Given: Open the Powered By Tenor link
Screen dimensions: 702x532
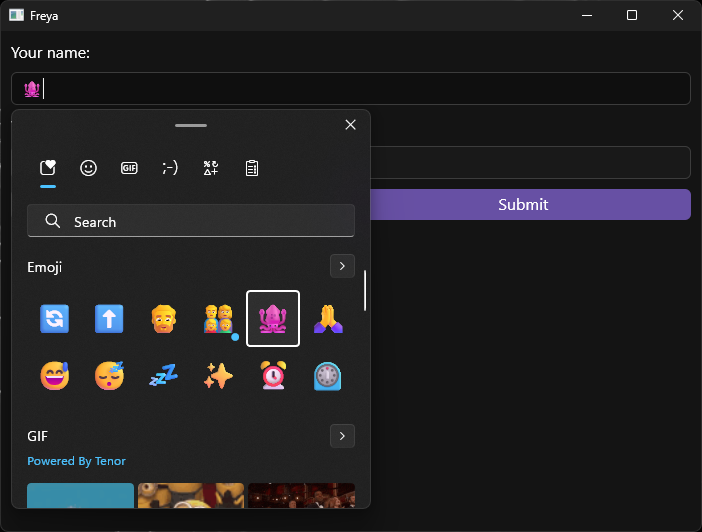Looking at the screenshot, I should (76, 461).
